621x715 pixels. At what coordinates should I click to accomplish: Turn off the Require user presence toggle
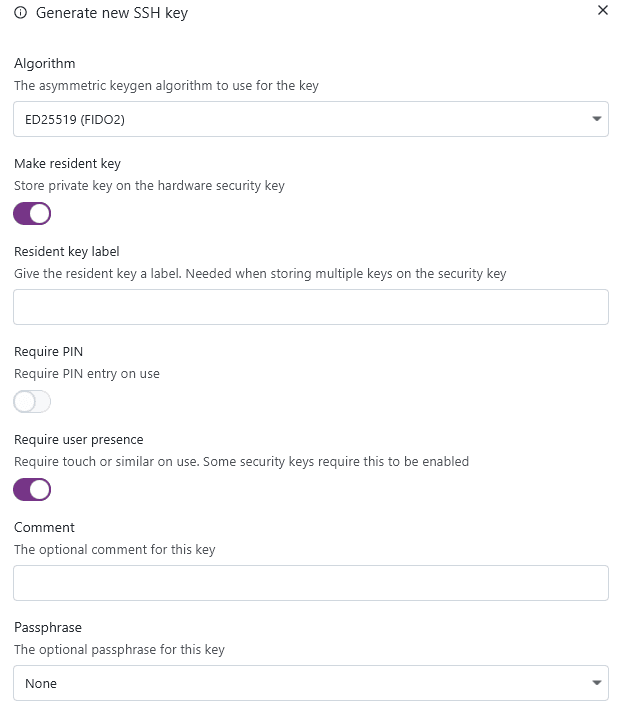tap(32, 490)
